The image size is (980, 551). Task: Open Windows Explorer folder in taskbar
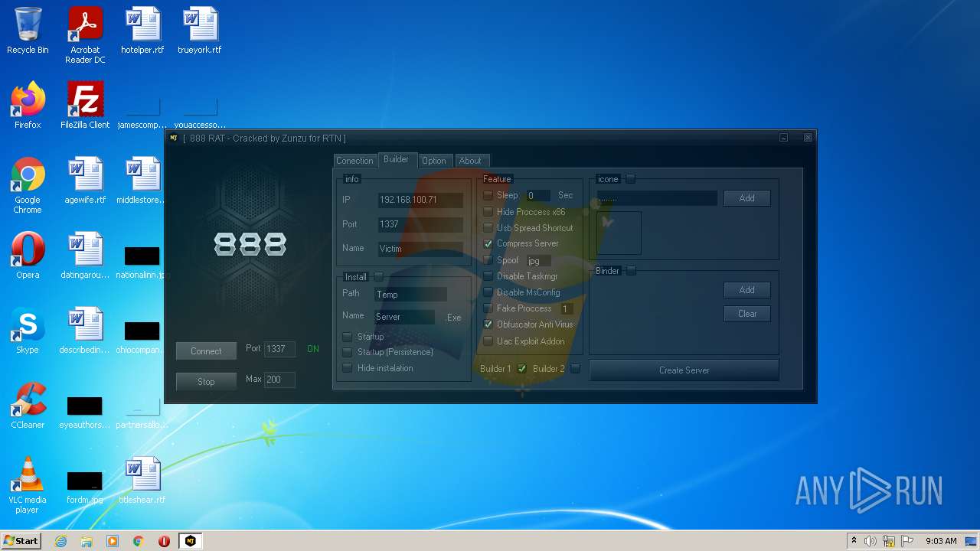(87, 541)
